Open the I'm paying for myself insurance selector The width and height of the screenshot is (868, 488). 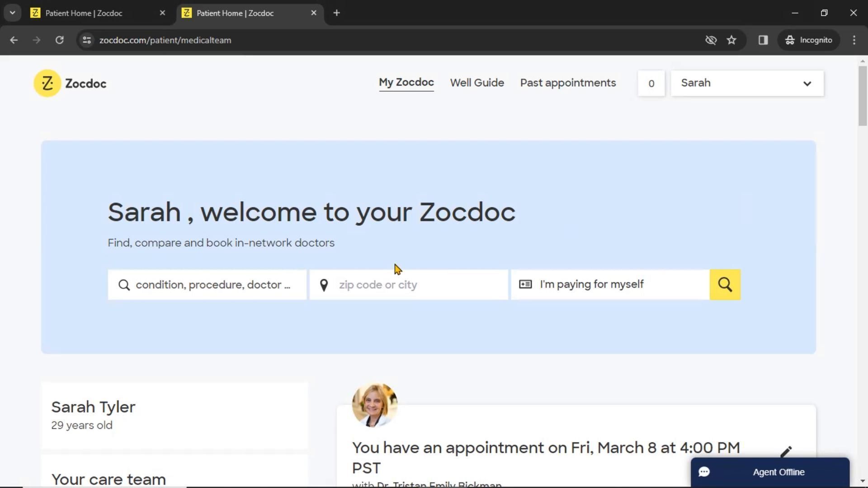(609, 285)
